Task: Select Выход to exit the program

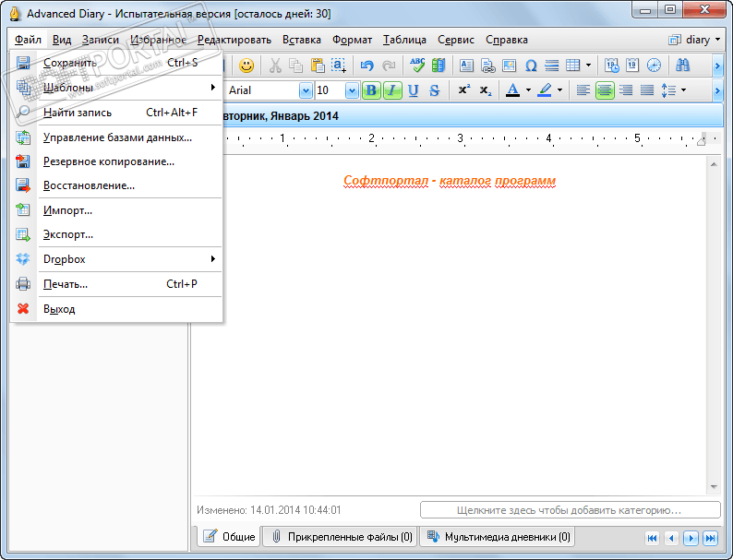Action: (x=115, y=309)
